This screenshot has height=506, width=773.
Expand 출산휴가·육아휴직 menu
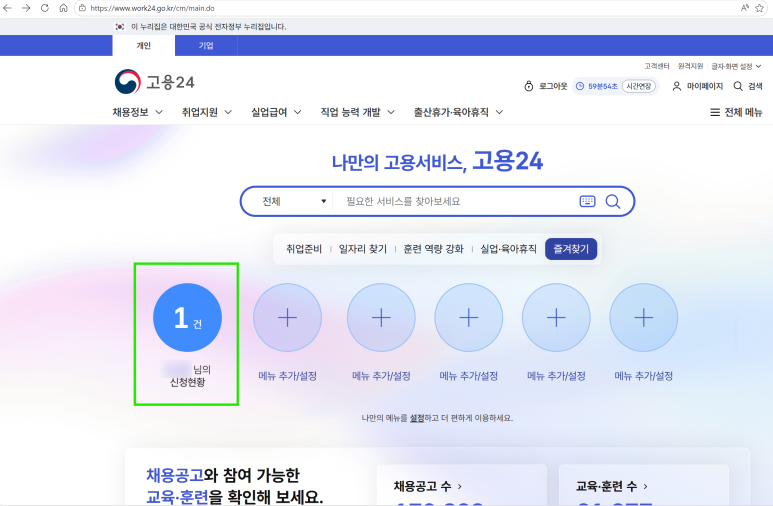458,112
